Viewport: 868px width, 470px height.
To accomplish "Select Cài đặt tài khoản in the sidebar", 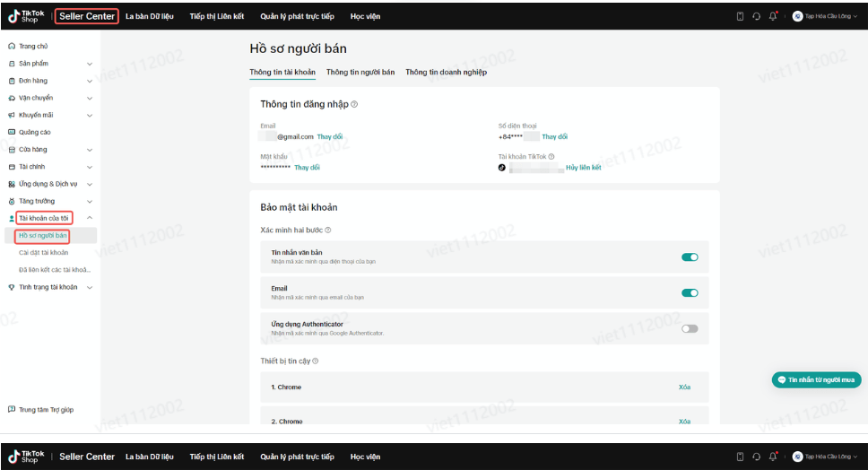I will (x=43, y=253).
